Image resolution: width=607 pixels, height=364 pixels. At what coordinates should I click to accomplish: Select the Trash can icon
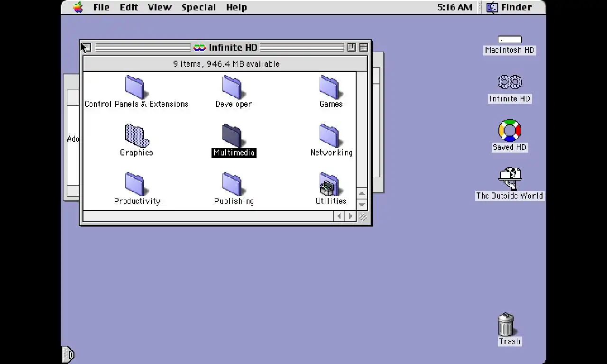[506, 324]
